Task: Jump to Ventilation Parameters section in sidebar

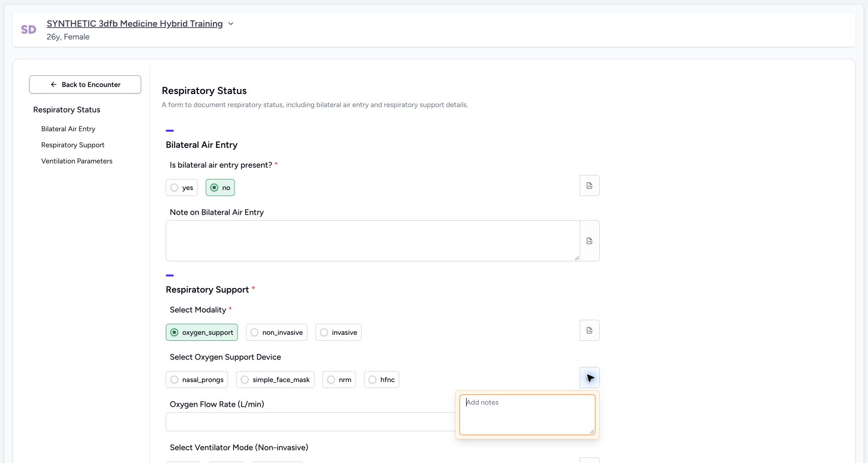Action: tap(77, 161)
